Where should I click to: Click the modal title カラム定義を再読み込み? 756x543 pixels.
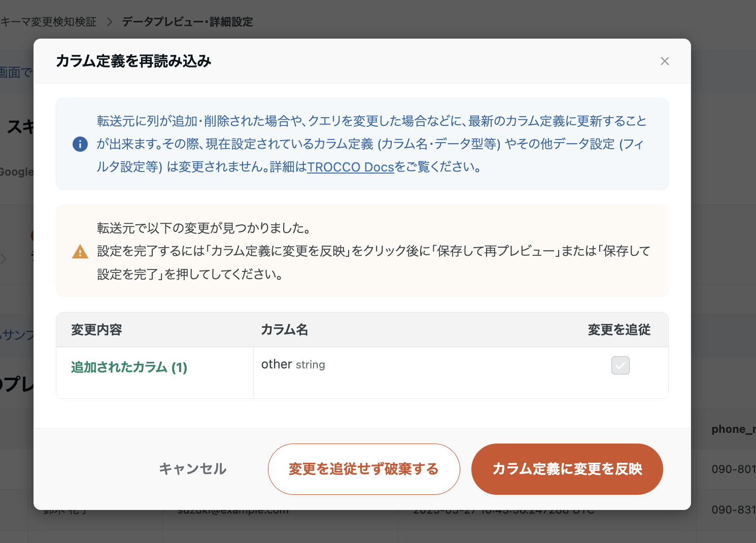click(133, 61)
